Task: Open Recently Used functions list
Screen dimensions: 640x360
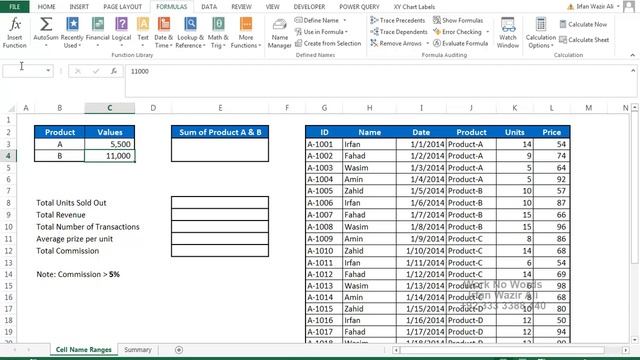Action: 72,33
